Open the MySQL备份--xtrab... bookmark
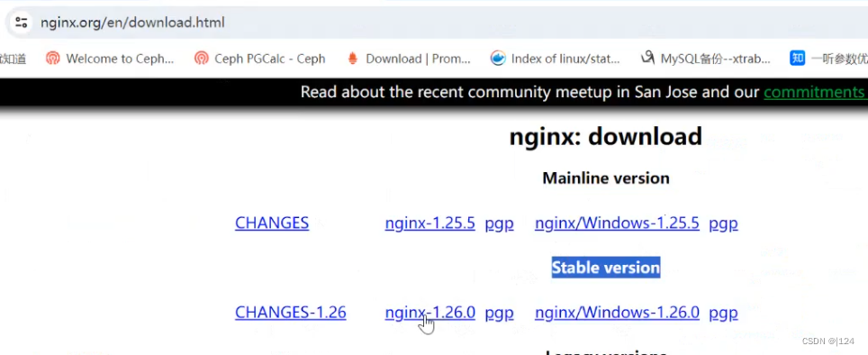 click(705, 59)
